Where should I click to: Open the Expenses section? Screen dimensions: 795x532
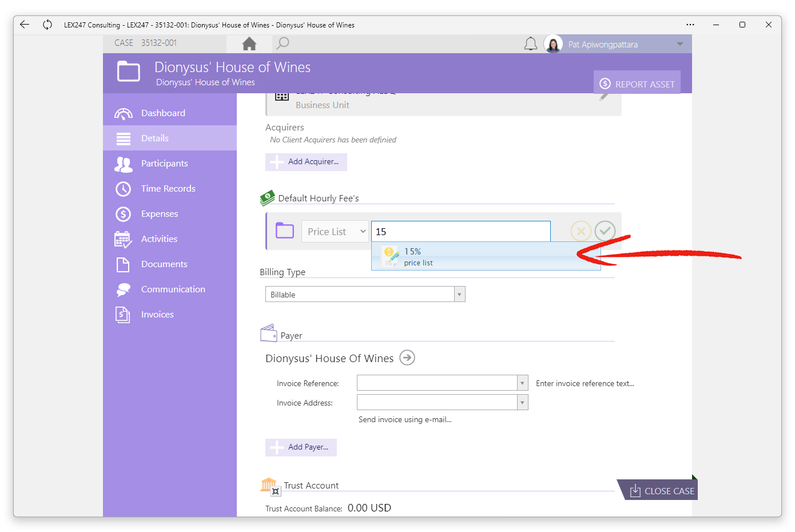(170, 213)
